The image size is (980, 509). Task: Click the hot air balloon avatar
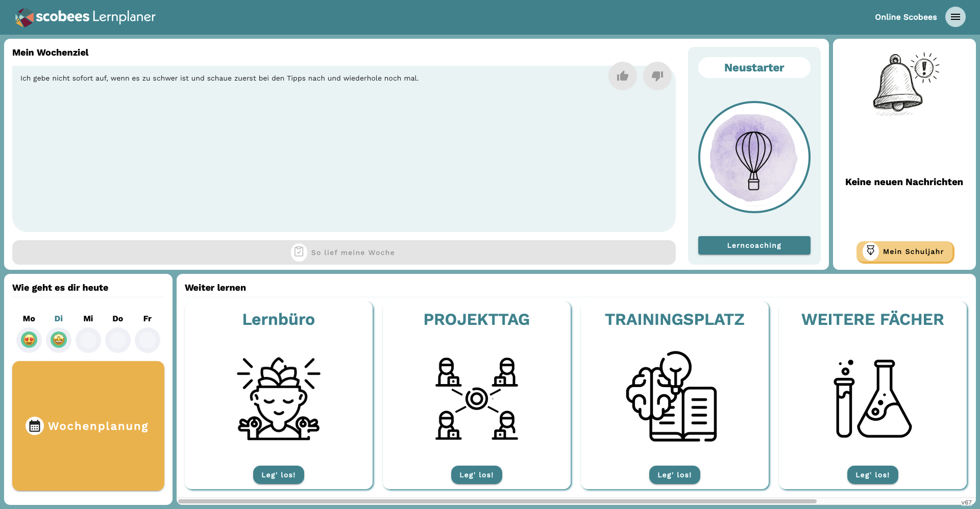click(x=754, y=157)
